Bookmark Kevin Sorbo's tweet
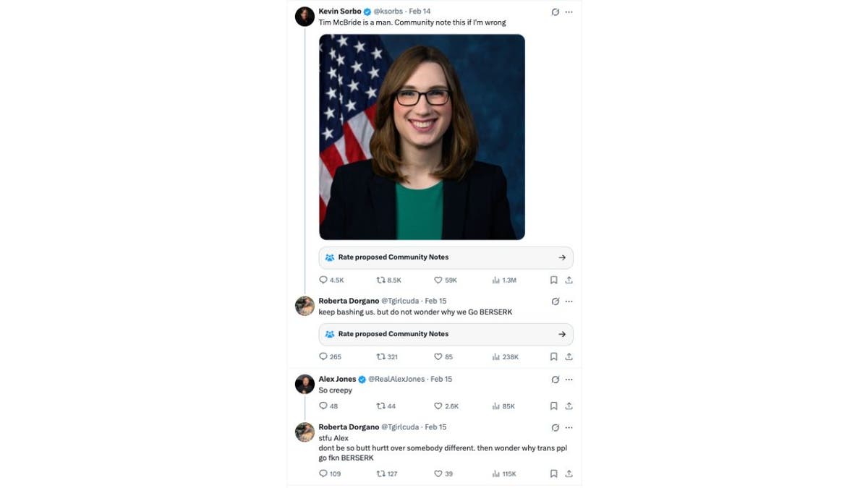This screenshot has height=488, width=868. (553, 280)
